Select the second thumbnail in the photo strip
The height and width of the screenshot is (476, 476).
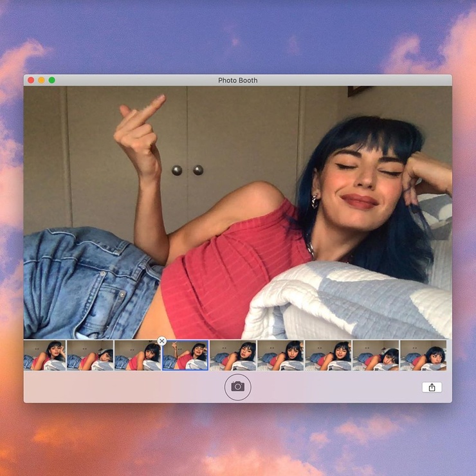coord(90,355)
